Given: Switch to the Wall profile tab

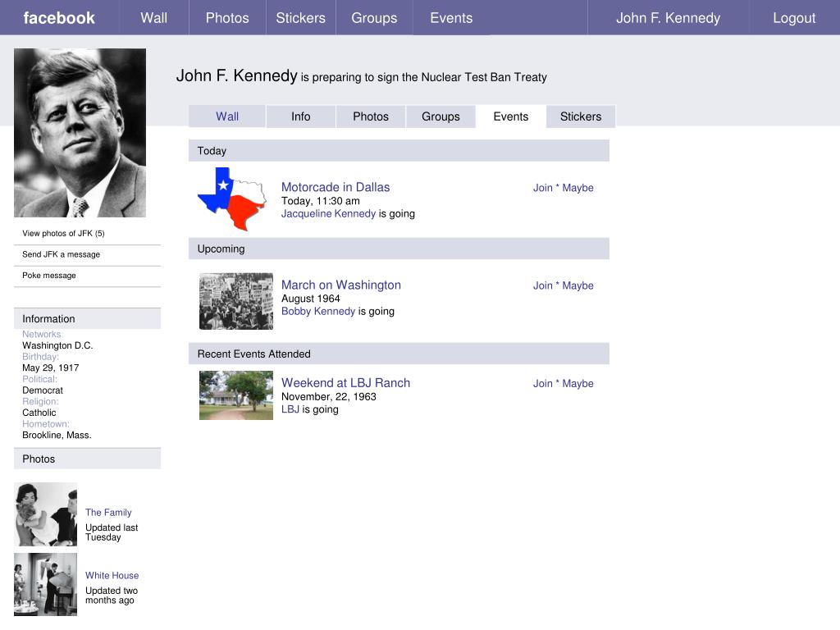Looking at the screenshot, I should click(x=227, y=116).
